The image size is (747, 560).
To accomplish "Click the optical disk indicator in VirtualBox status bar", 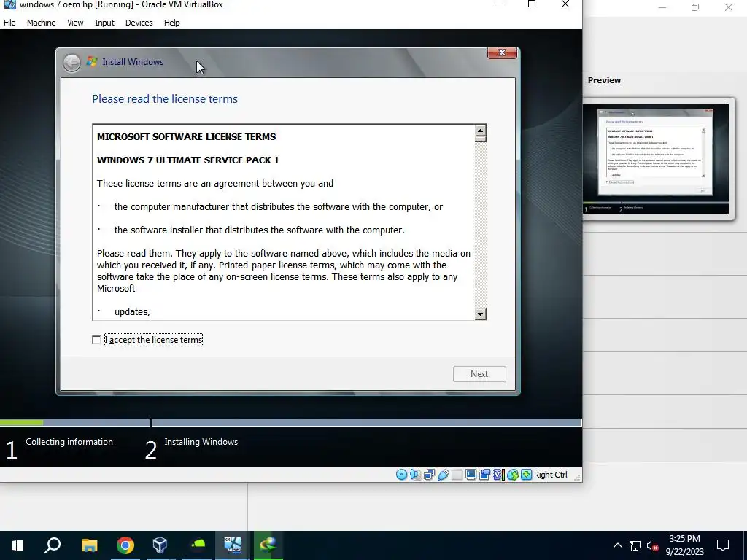I will point(402,475).
